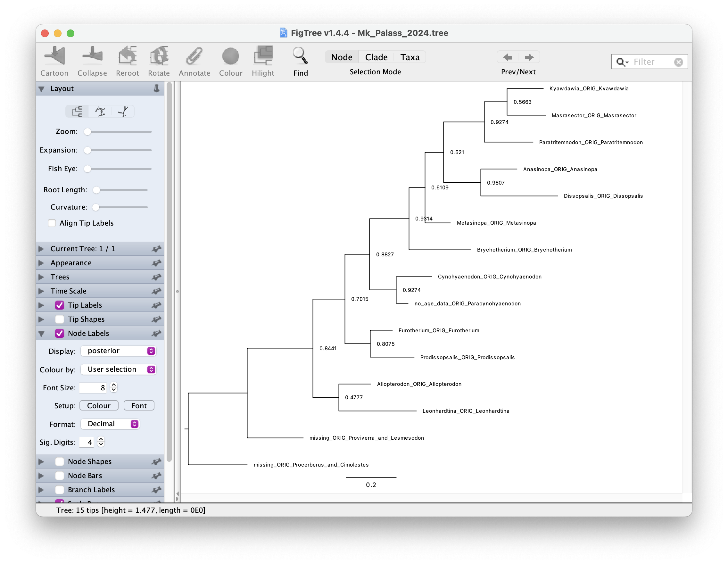The height and width of the screenshot is (564, 728).
Task: Choose the radial tree layout icon
Action: (123, 111)
